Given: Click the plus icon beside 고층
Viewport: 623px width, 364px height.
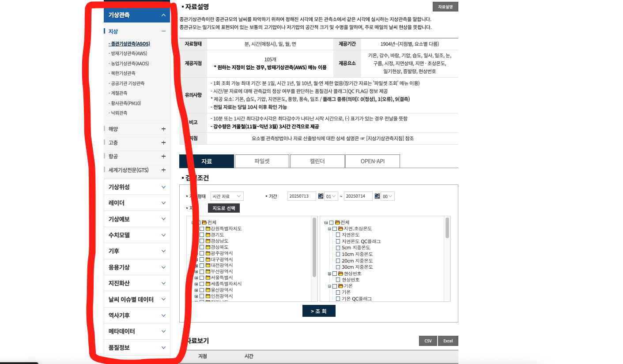Looking at the screenshot, I should pos(163,143).
